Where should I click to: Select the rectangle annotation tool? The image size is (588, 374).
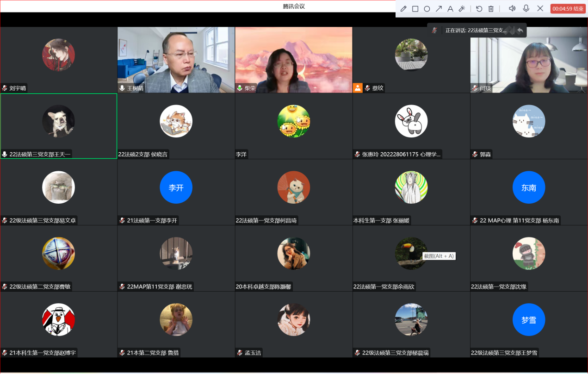415,9
